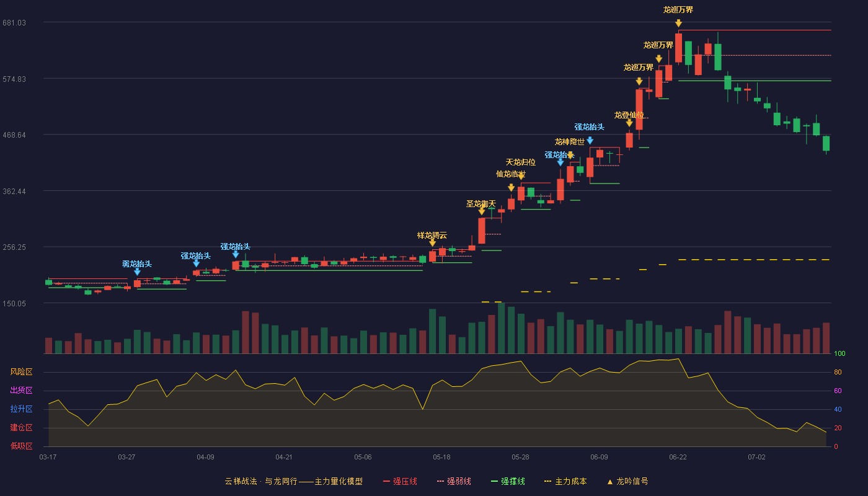Click the 龙巡万界 arrow on the 06-22 candle
Screen dimensions: 868x496
point(678,23)
